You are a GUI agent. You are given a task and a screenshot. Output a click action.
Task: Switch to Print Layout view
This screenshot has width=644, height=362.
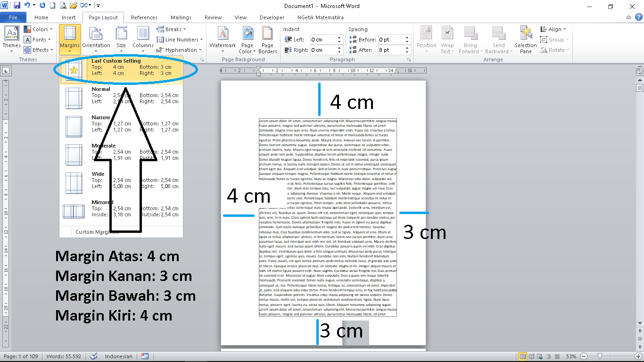[x=522, y=356]
